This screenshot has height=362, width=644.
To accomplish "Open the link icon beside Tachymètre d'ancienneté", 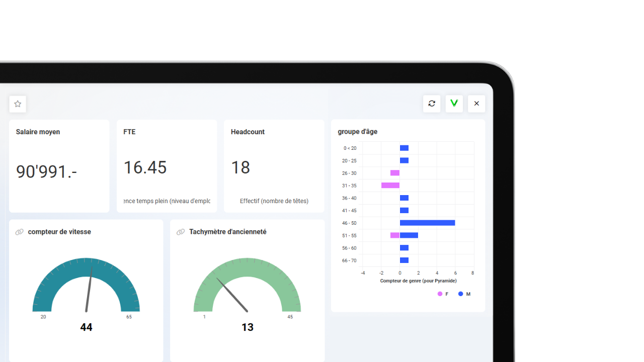I will [181, 232].
